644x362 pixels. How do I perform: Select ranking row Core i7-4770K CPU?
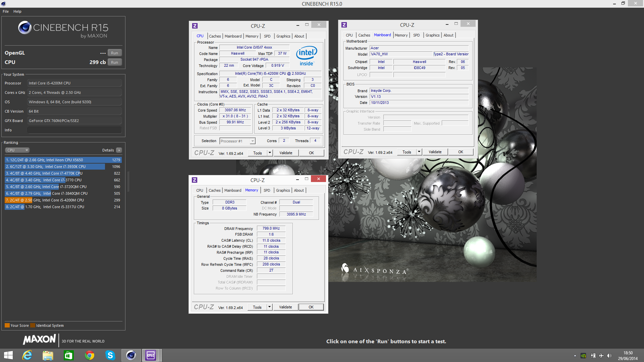tap(63, 173)
